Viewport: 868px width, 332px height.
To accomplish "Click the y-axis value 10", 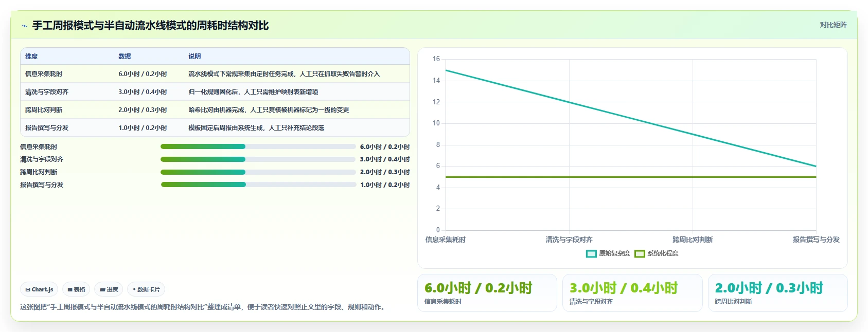I will point(436,123).
